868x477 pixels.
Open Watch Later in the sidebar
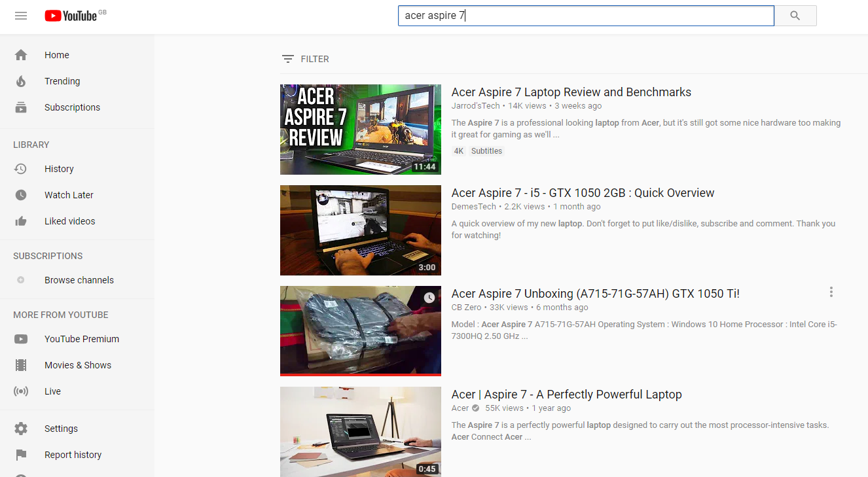[77, 195]
